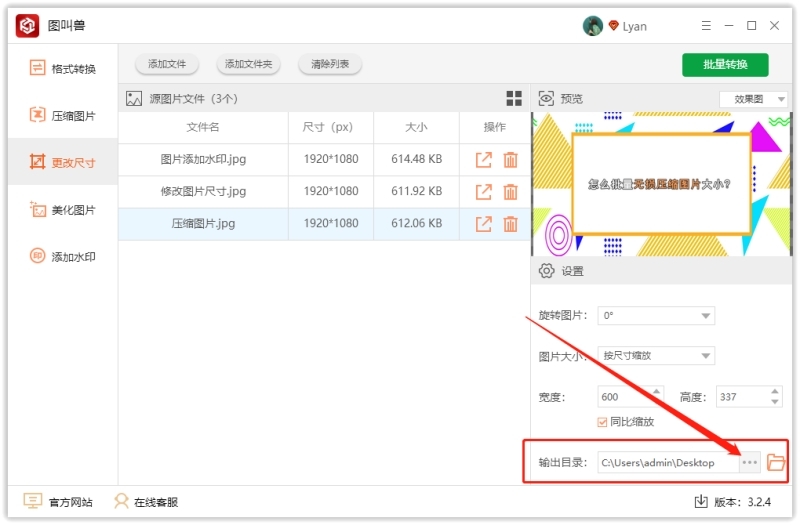Open 美化图片 sidebar section

coord(63,210)
